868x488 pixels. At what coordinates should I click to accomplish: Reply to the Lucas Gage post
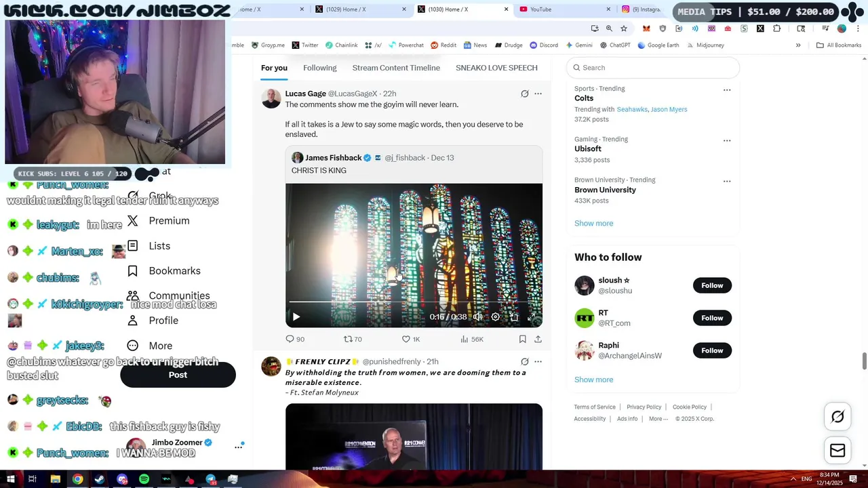click(x=295, y=339)
